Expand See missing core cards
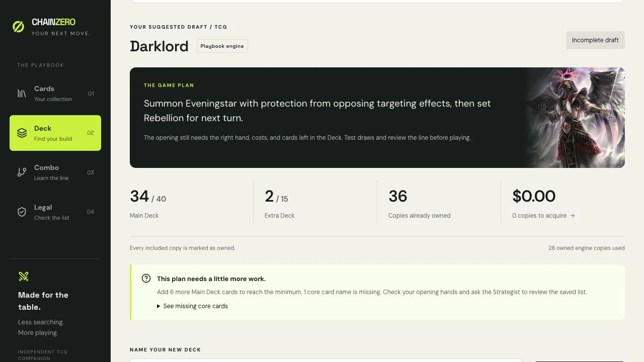The width and height of the screenshot is (644, 362). pos(192,306)
